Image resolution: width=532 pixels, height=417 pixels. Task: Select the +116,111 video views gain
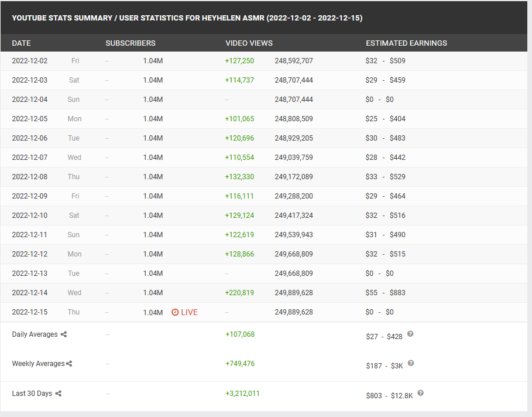tap(239, 196)
